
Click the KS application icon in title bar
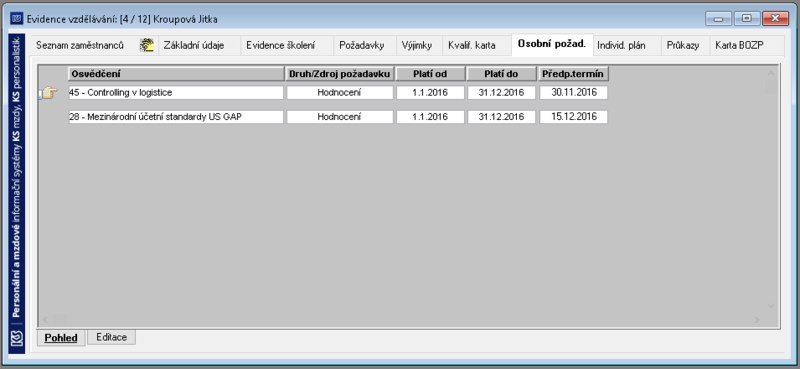(x=17, y=19)
